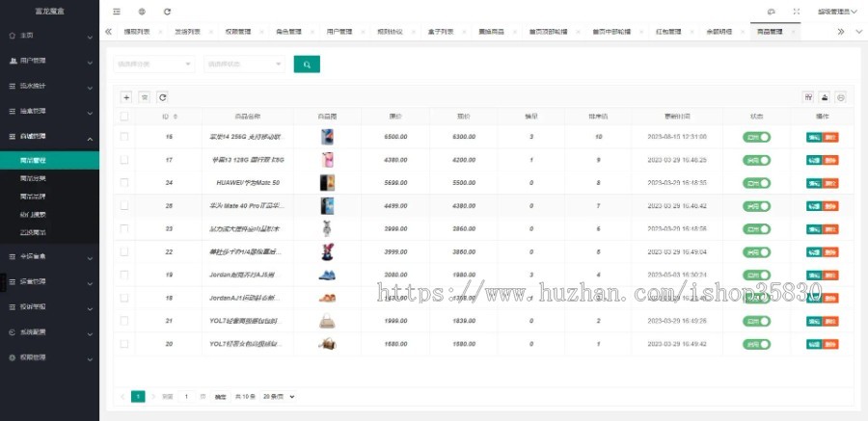Click the next page arrow in pagination

click(x=153, y=397)
